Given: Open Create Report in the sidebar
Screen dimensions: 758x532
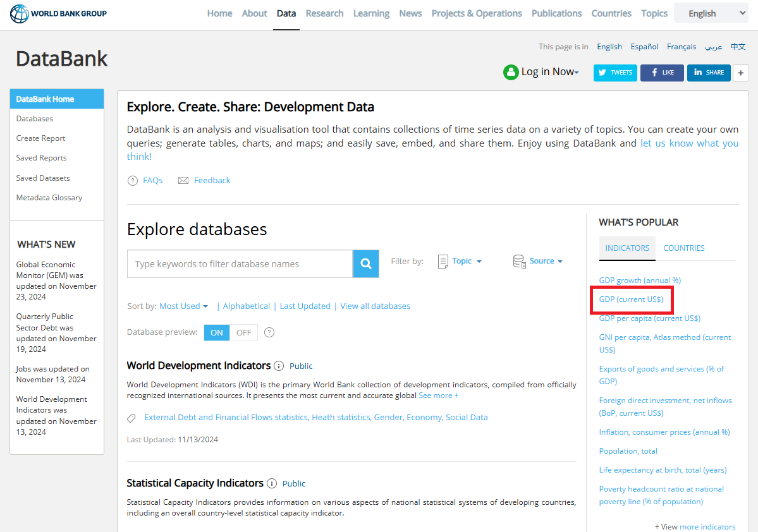Looking at the screenshot, I should coord(41,138).
